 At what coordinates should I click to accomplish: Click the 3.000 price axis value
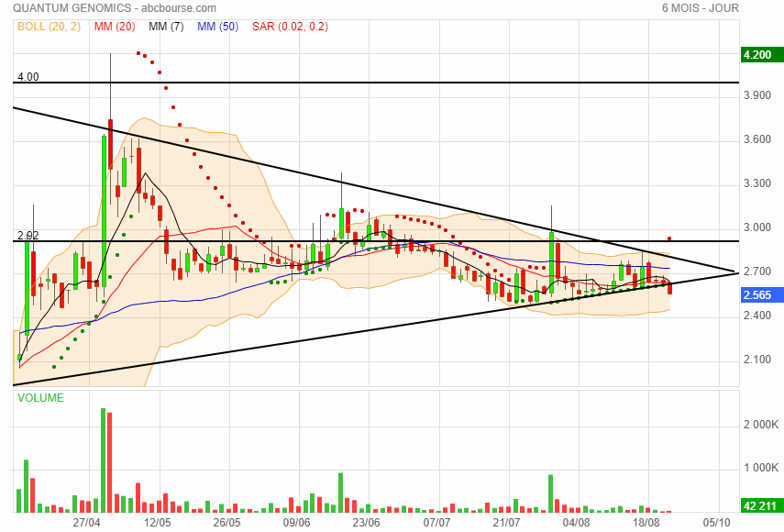coord(757,227)
